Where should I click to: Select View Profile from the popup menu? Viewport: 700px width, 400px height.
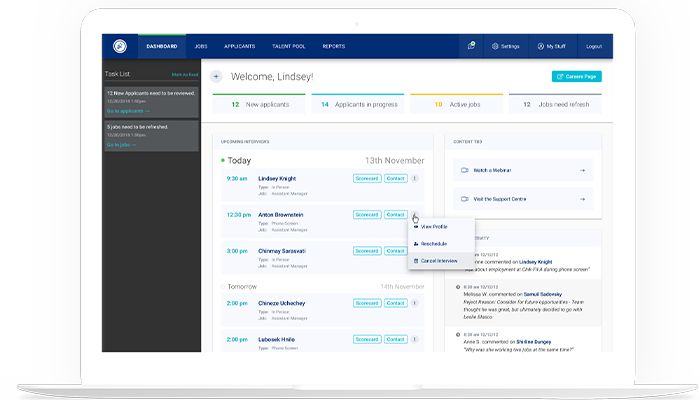[x=432, y=227]
